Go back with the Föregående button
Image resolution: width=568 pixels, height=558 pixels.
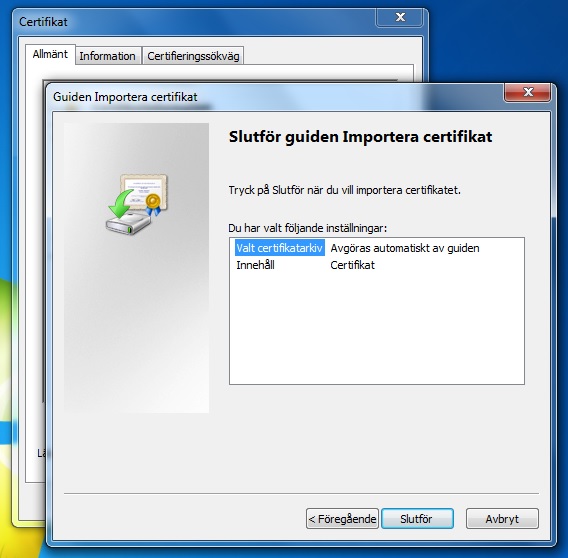(342, 519)
